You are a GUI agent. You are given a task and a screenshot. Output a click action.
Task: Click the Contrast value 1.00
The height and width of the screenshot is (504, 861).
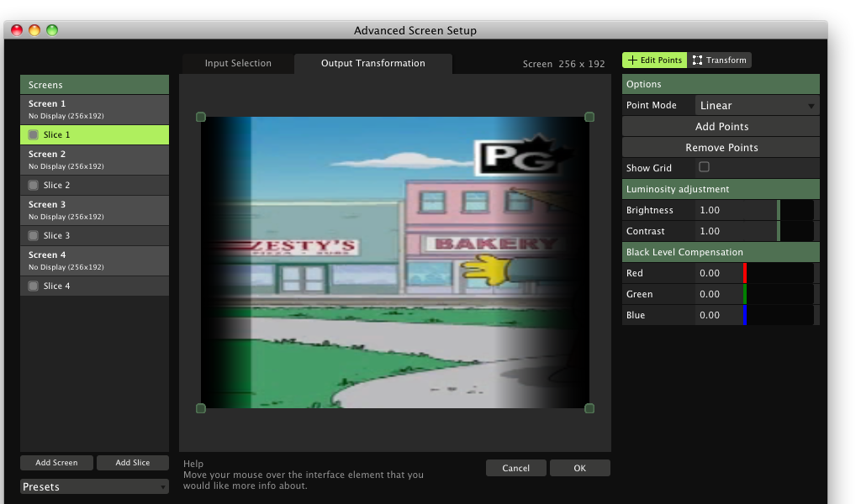point(710,231)
